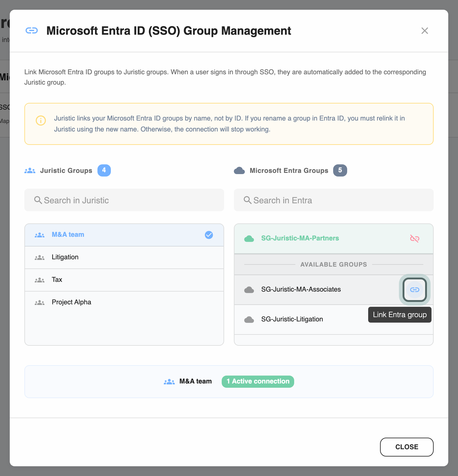Click the cloud icon beside SG-Juristic-MA-Associates

249,290
